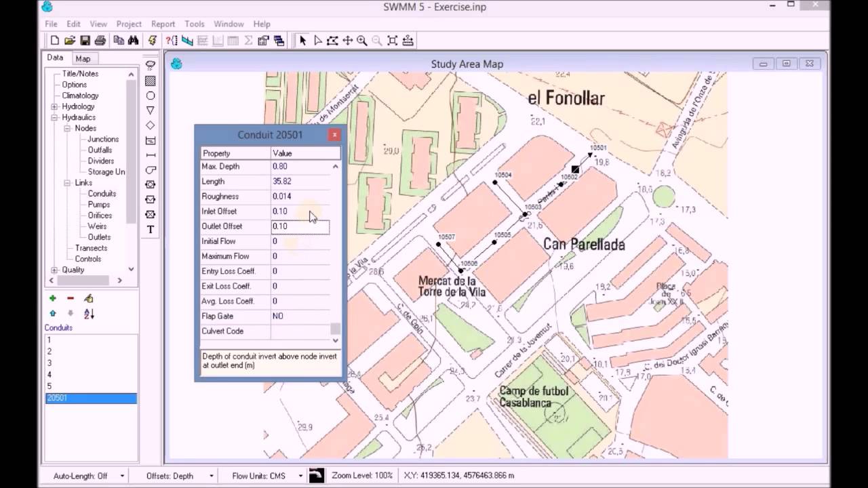Screen dimensions: 868x488
Task: Select Climatology in the data tree
Action: (80, 96)
